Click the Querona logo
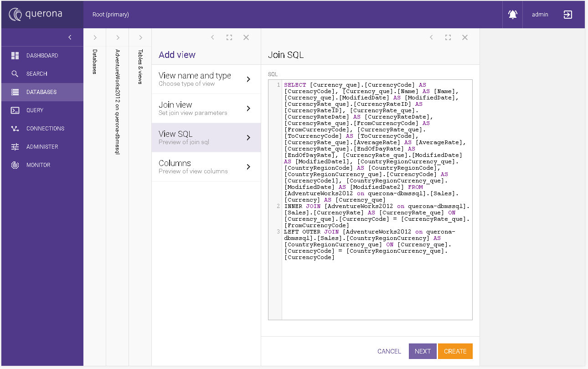Screen dimensions: 588x369 click(36, 15)
